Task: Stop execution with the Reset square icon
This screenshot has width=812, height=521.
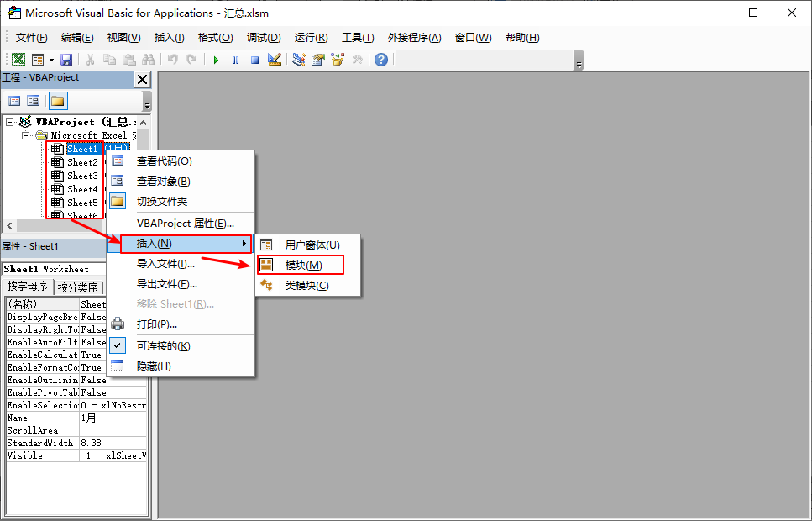Action: pyautogui.click(x=254, y=61)
